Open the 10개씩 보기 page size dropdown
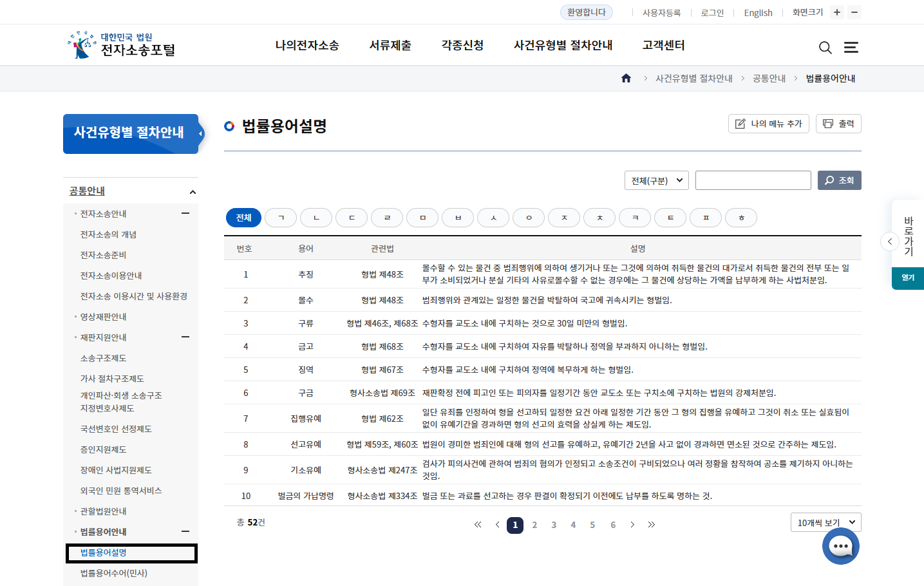Screen dimensions: 924x586 (x=825, y=522)
